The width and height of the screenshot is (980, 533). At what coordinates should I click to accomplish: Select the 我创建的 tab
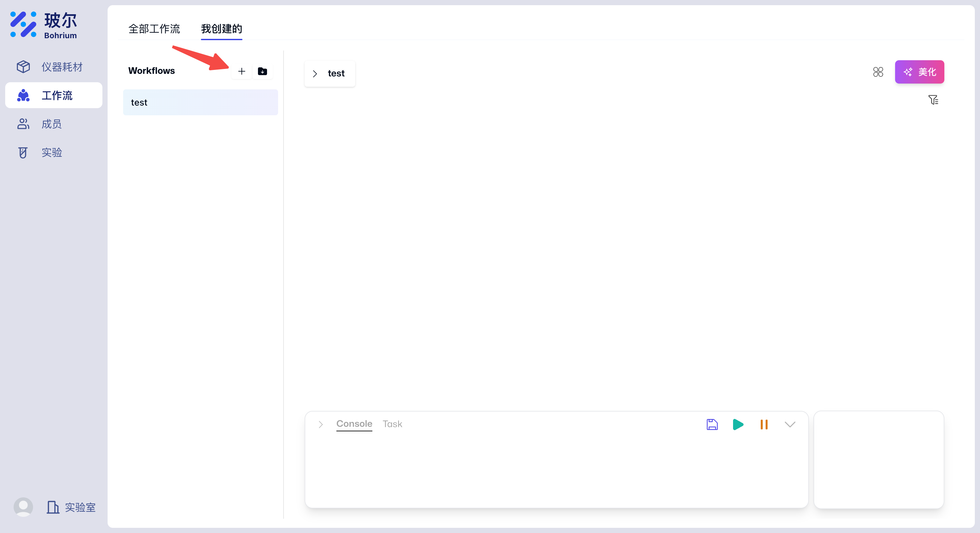pos(221,29)
